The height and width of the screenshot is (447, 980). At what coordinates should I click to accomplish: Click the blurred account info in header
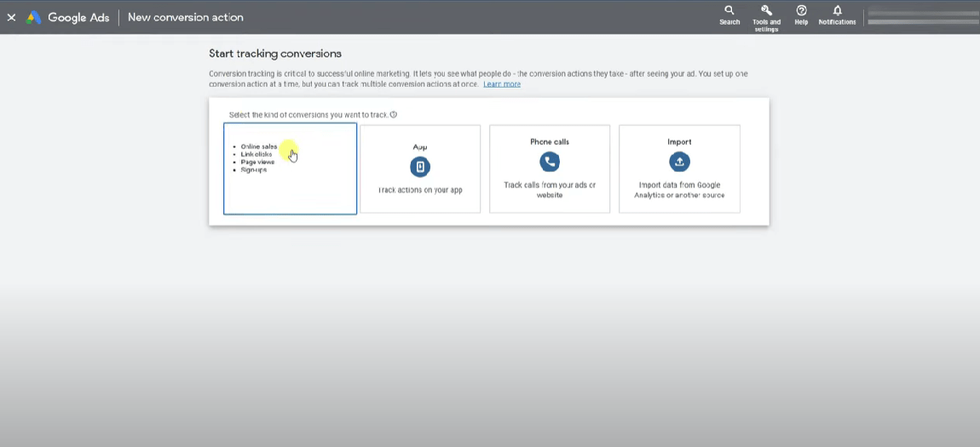click(920, 17)
